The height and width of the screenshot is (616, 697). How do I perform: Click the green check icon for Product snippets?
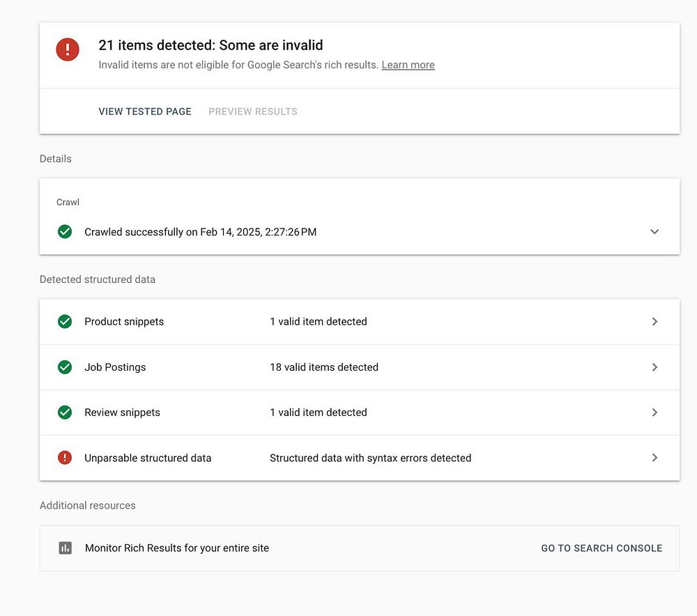click(65, 322)
